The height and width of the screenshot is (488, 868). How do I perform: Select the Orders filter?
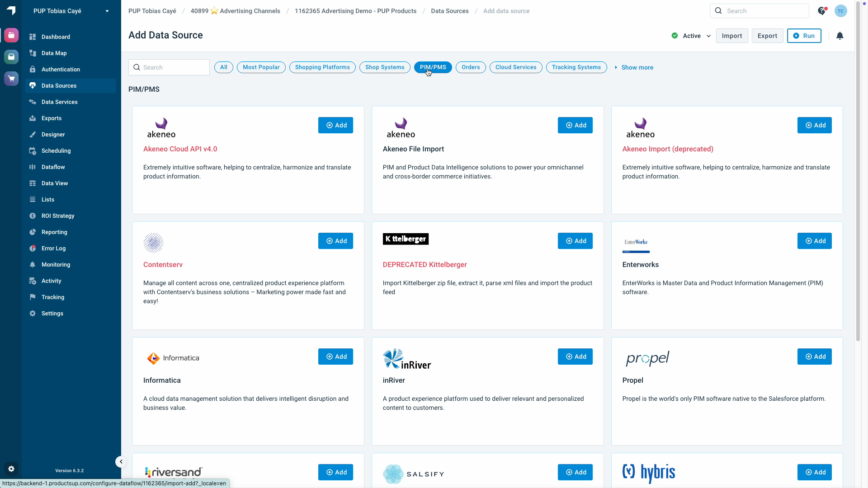pos(471,67)
